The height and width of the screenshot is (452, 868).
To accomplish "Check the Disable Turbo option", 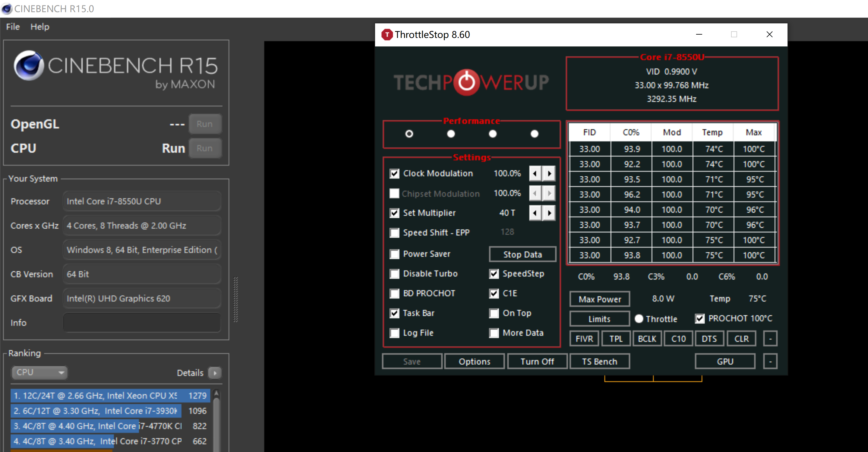I will (394, 274).
